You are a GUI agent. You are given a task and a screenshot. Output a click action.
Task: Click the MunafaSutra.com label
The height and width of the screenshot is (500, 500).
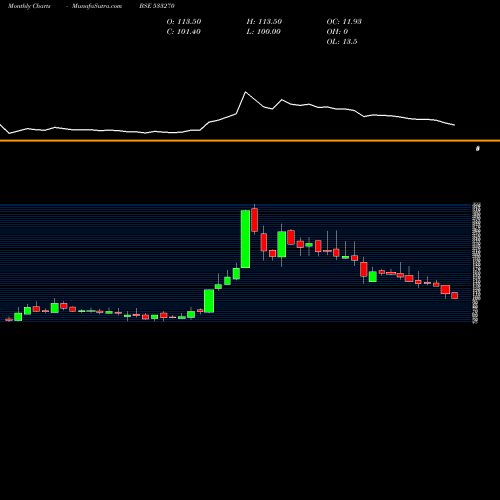point(97,6)
